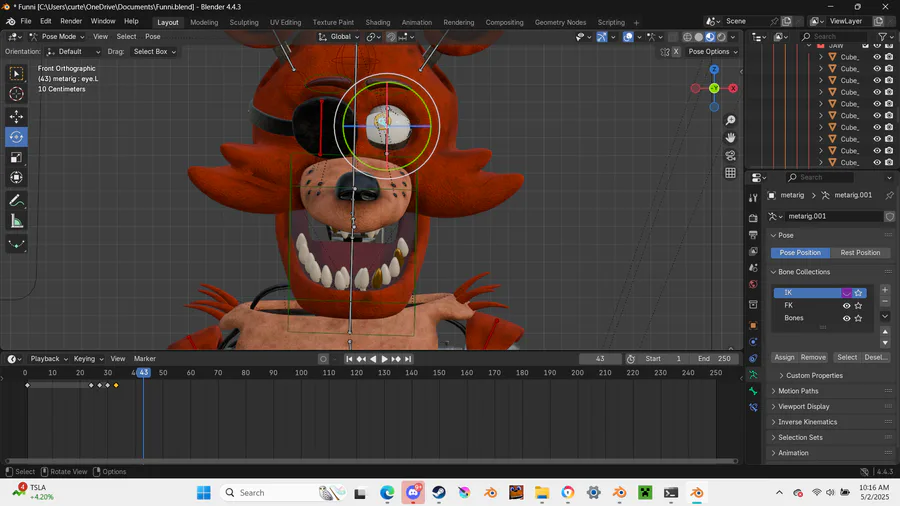Click the Remove button

pyautogui.click(x=813, y=357)
